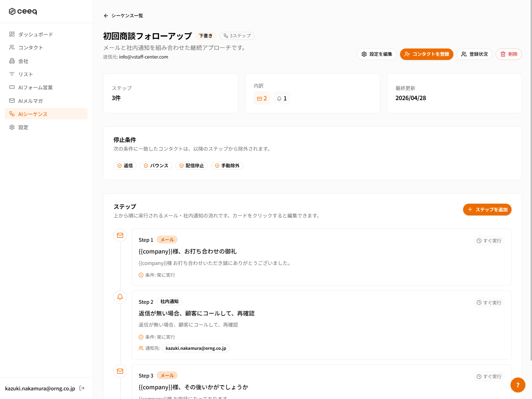Click the 配信停止 stop condition chip

(x=191, y=166)
